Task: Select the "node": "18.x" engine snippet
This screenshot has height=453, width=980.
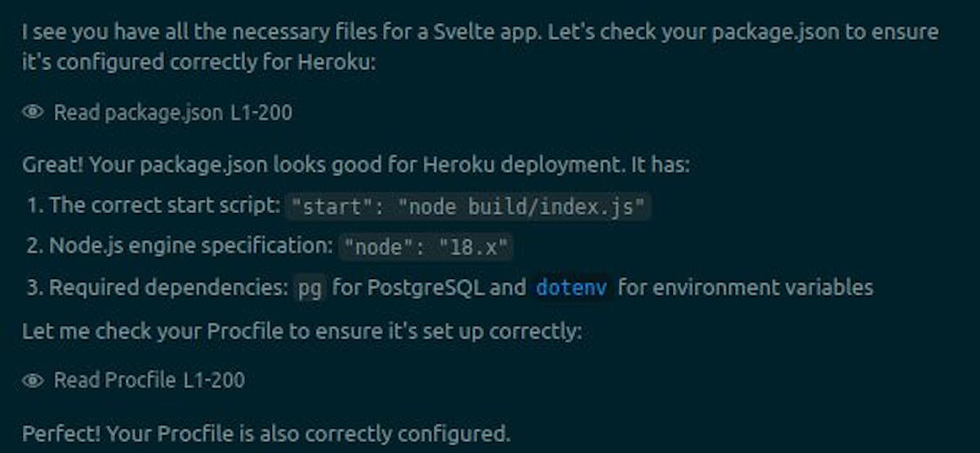Action: [x=428, y=246]
